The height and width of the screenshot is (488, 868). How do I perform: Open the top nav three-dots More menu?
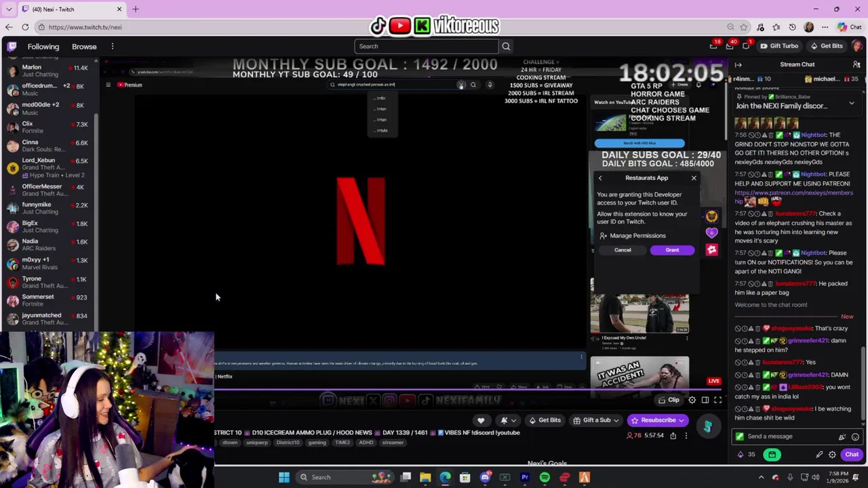(113, 47)
